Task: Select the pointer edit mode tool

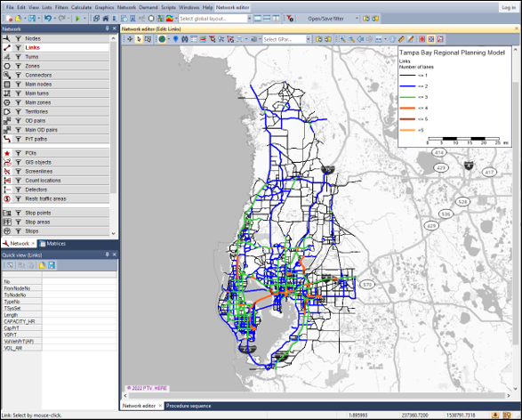Action: point(139,39)
